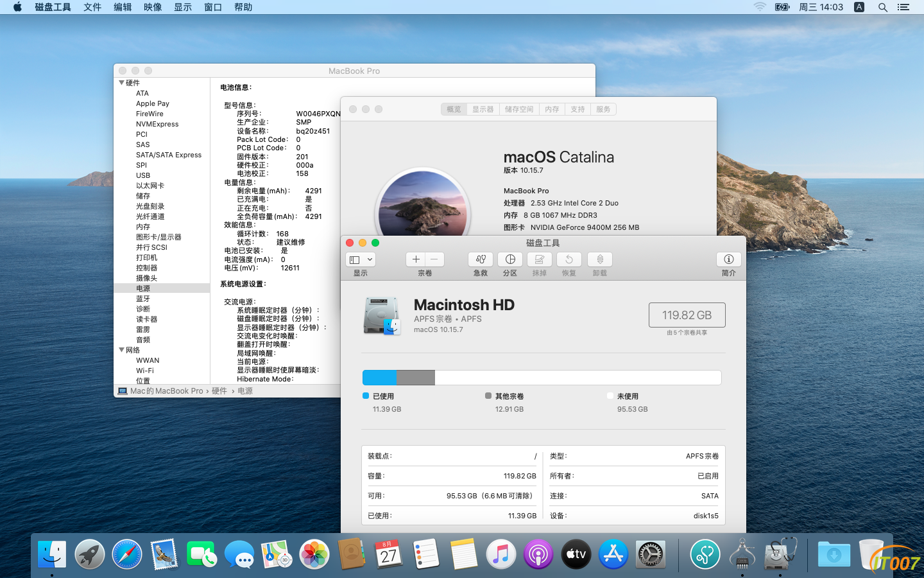The height and width of the screenshot is (578, 924).
Task: Add a volume with the plus button
Action: [x=416, y=259]
